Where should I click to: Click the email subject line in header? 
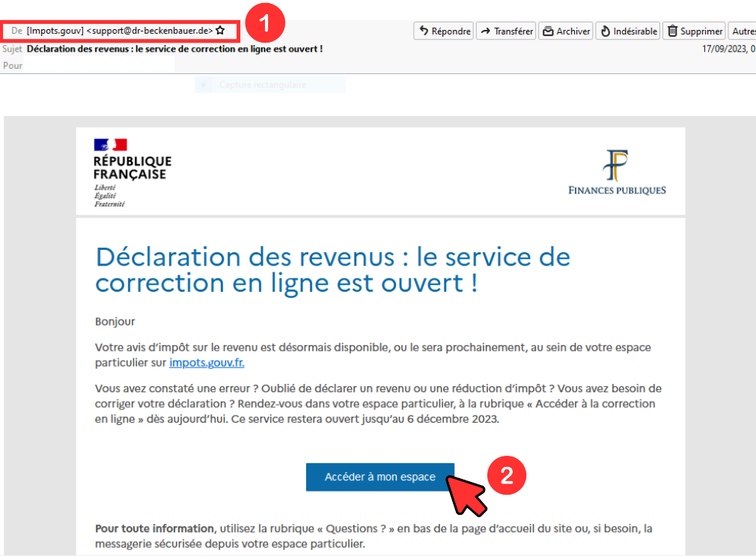[x=174, y=49]
